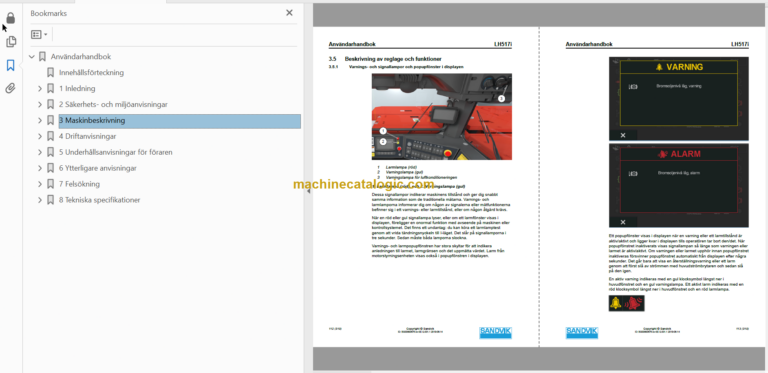Click the LH517i header on the right page

point(740,44)
